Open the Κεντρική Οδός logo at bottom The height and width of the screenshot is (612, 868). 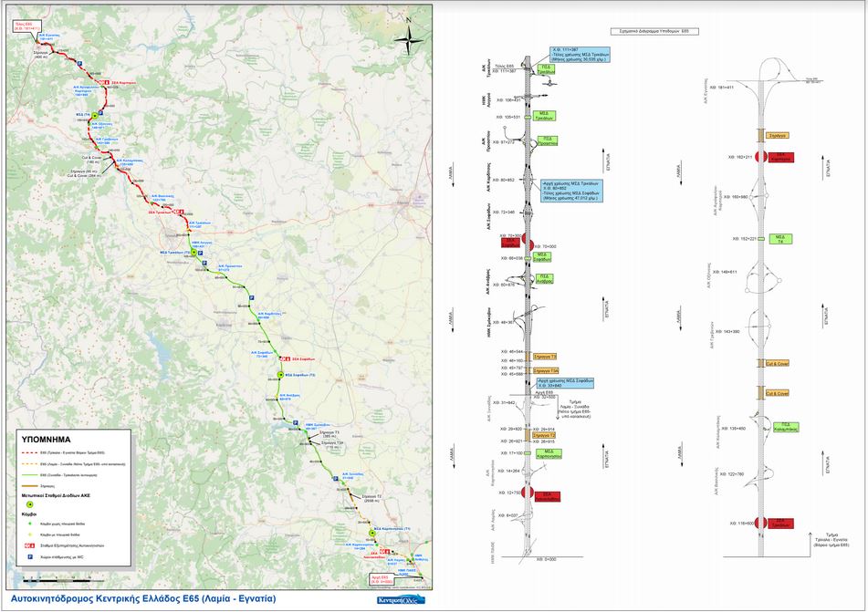pos(400,600)
